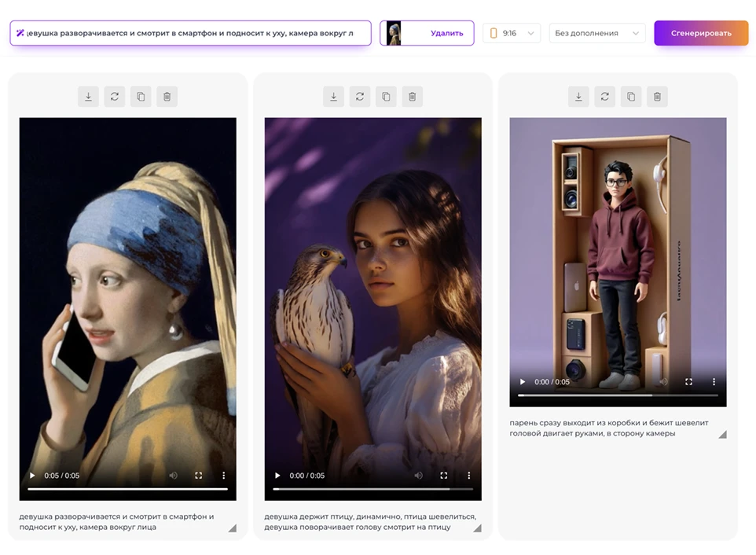Click the resize handle of hawk caption
The image size is (756, 555).
(x=477, y=528)
